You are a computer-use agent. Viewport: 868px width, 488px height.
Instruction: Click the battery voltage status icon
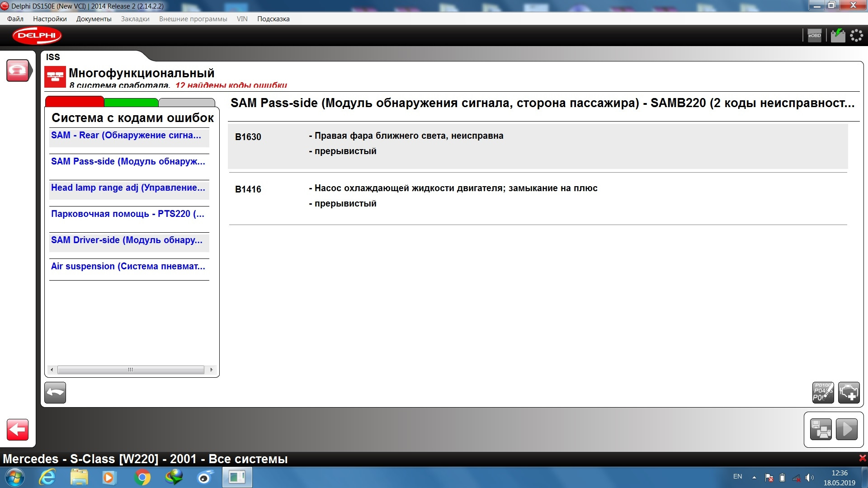point(838,36)
